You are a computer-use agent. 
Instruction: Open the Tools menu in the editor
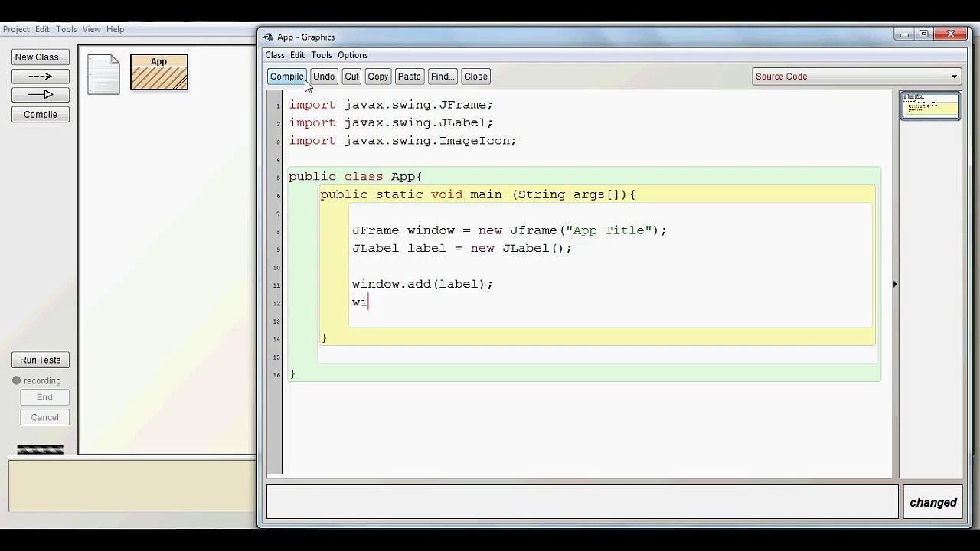[x=322, y=55]
